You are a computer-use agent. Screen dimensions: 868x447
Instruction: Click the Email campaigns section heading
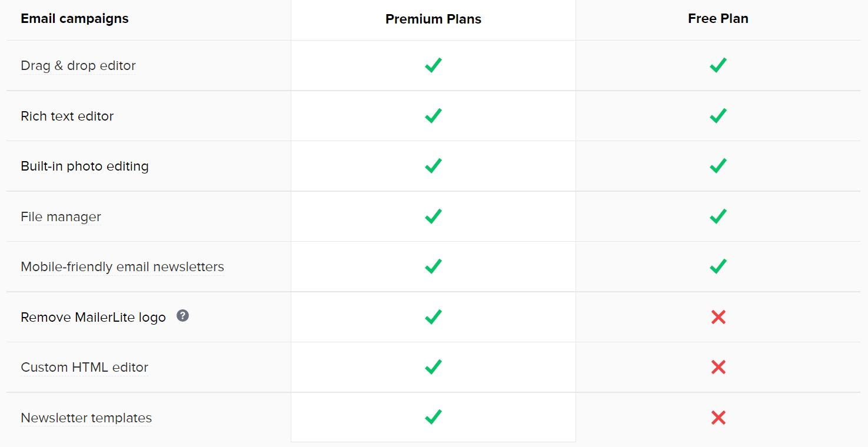(x=74, y=18)
